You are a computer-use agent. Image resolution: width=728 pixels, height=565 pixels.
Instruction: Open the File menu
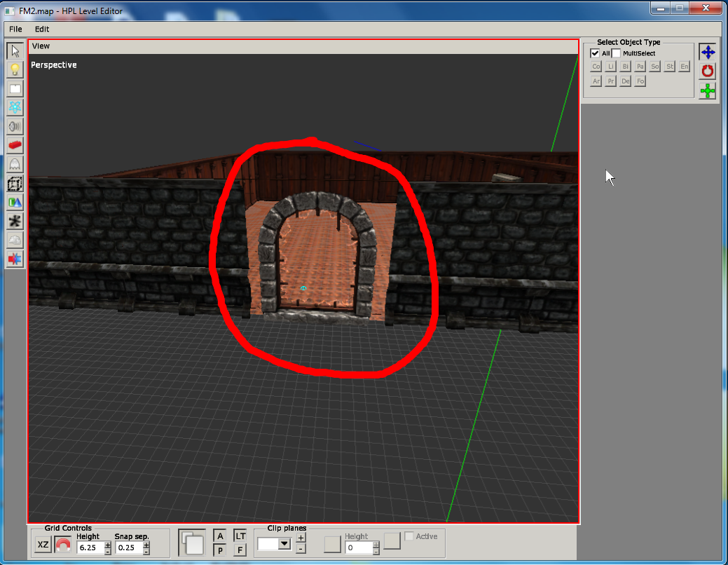(15, 29)
